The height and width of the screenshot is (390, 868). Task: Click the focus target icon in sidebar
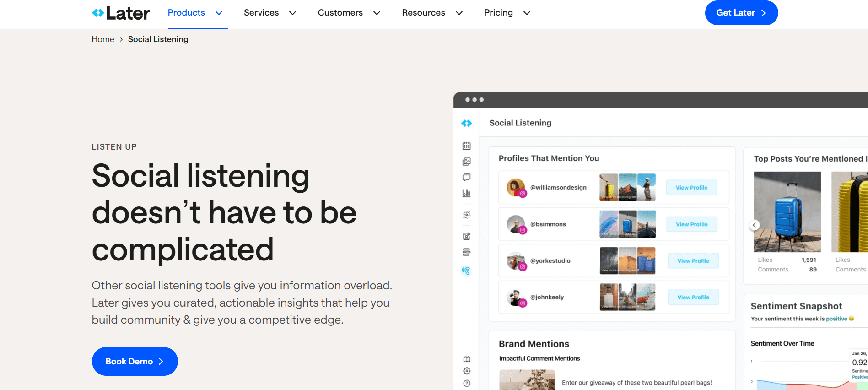tap(466, 215)
